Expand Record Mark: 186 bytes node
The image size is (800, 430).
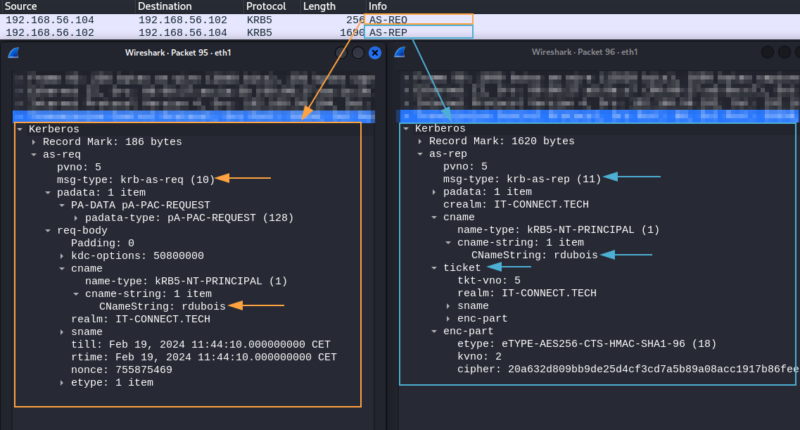[33, 142]
